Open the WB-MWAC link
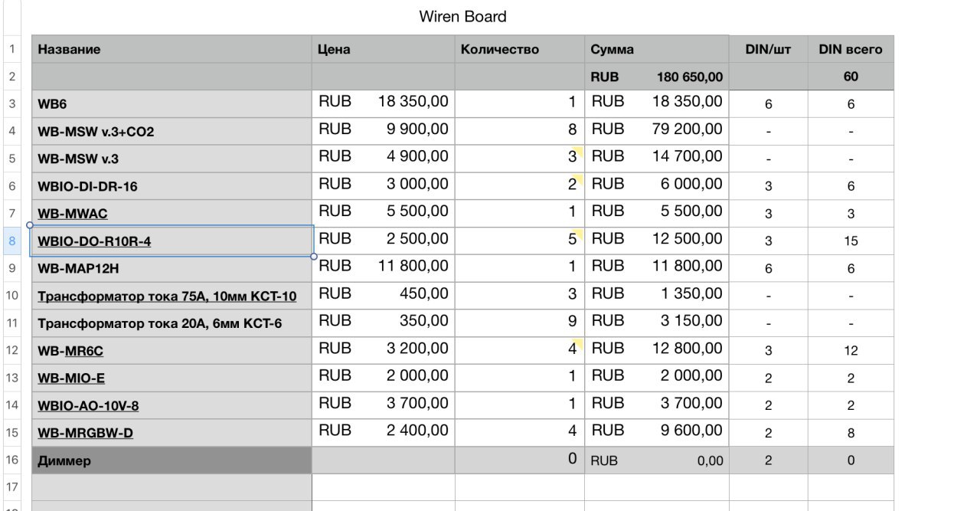This screenshot has height=511, width=980. click(x=73, y=214)
